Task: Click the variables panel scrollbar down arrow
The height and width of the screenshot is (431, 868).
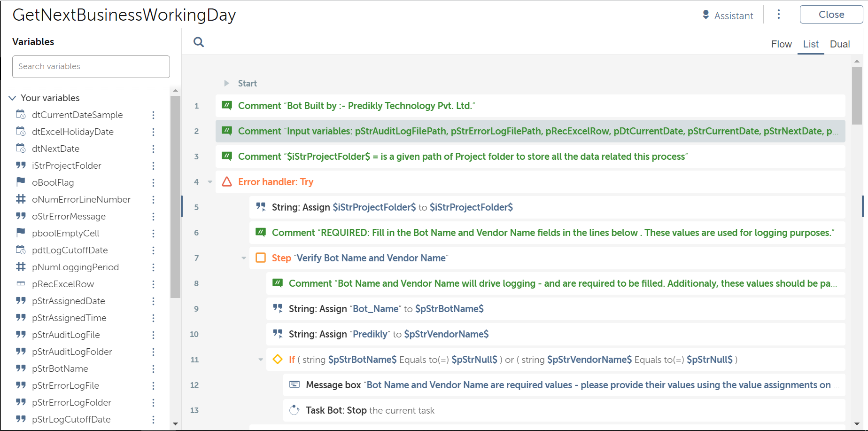Action: pos(175,424)
